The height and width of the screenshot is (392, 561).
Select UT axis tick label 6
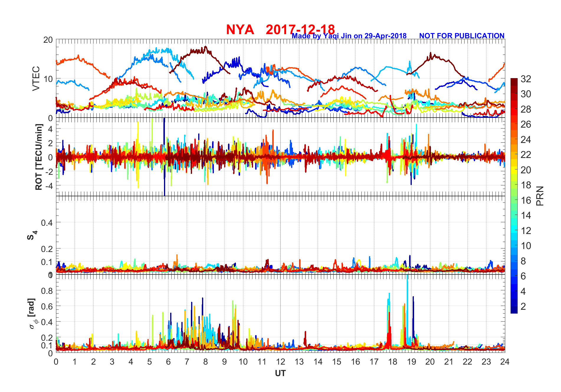168,362
